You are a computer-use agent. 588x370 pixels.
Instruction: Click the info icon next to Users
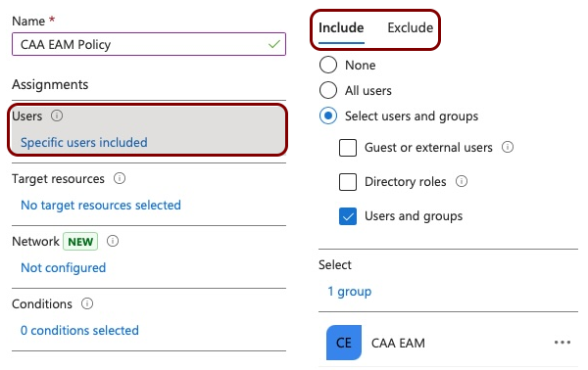coord(57,116)
